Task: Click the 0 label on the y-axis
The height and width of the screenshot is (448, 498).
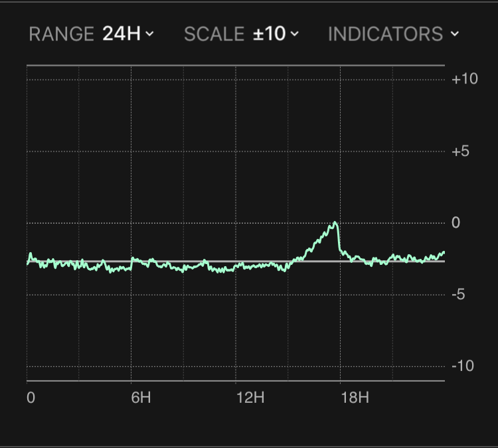Action: click(456, 223)
